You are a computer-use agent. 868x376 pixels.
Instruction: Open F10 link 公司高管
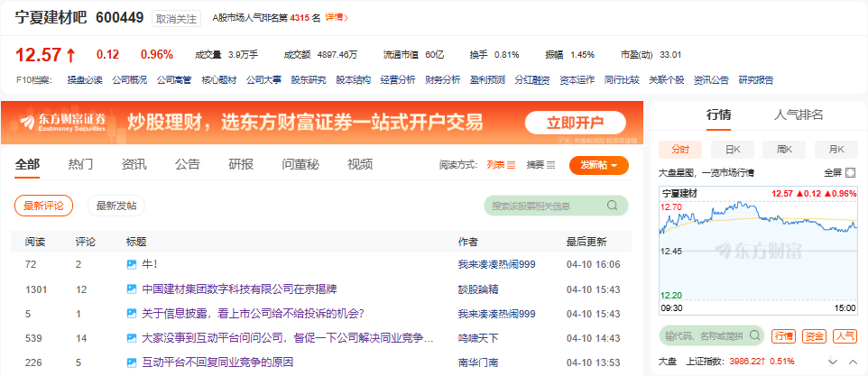point(174,80)
